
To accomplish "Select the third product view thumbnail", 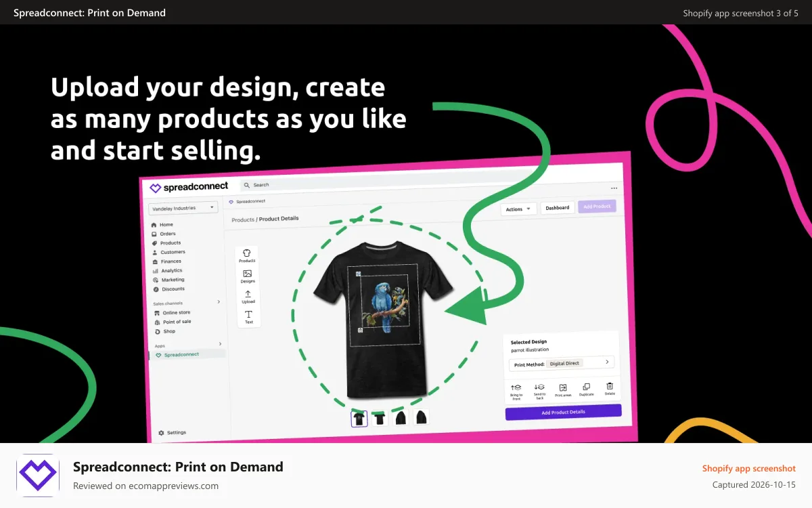I will click(x=401, y=417).
